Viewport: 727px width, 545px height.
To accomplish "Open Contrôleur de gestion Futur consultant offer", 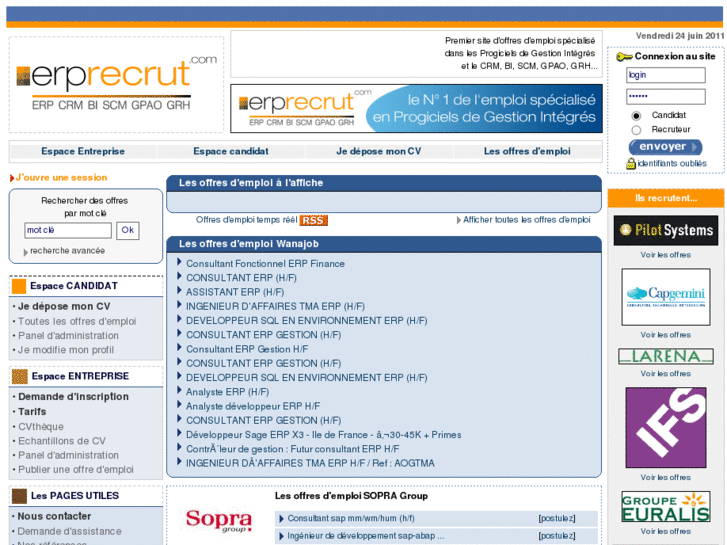I will (x=293, y=449).
